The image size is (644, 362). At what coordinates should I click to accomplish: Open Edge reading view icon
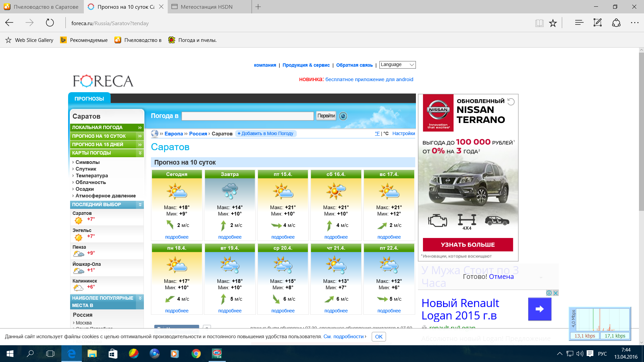539,23
